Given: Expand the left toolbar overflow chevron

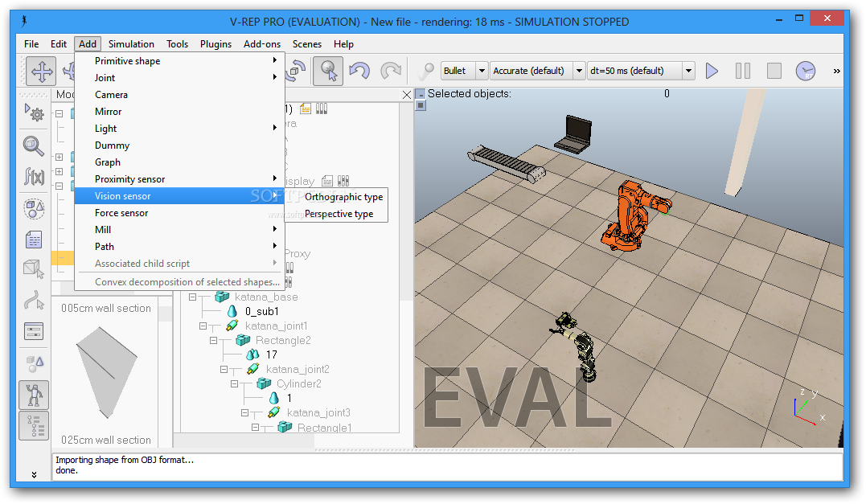Looking at the screenshot, I should [x=34, y=474].
